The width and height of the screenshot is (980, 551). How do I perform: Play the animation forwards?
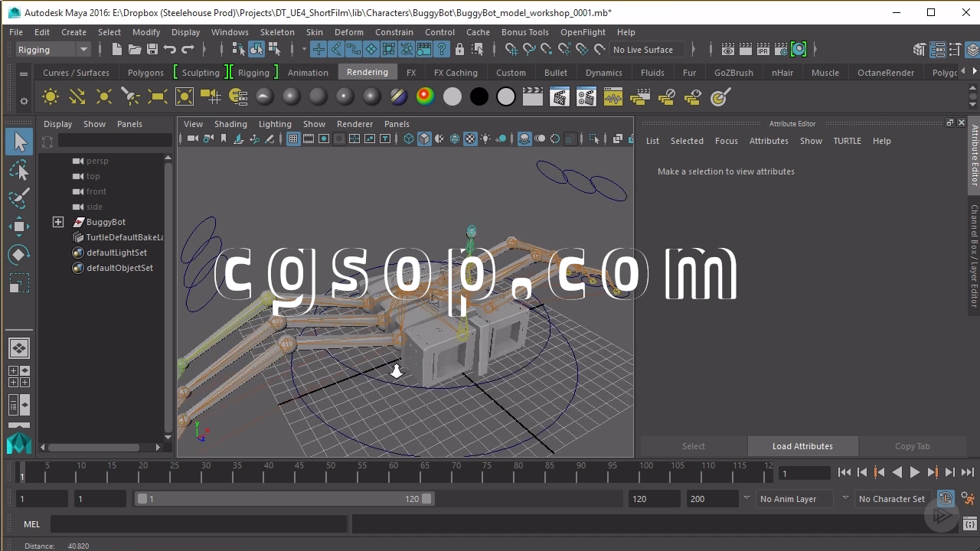click(x=914, y=473)
